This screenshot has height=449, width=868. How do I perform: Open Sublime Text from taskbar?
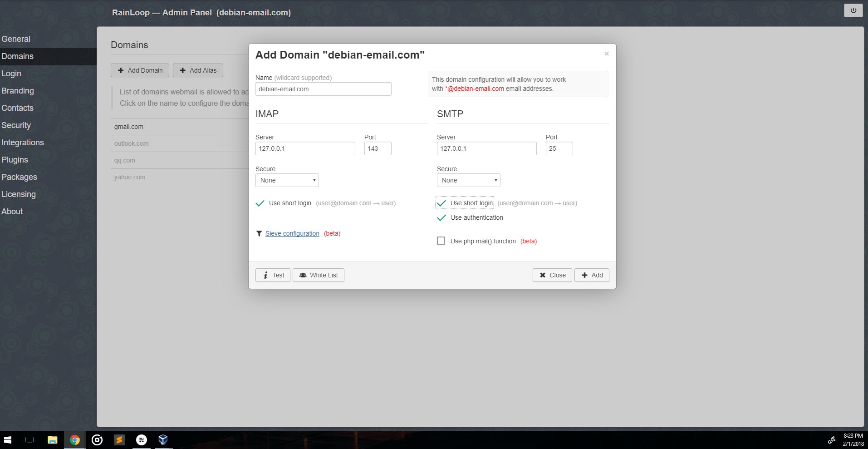(x=119, y=440)
